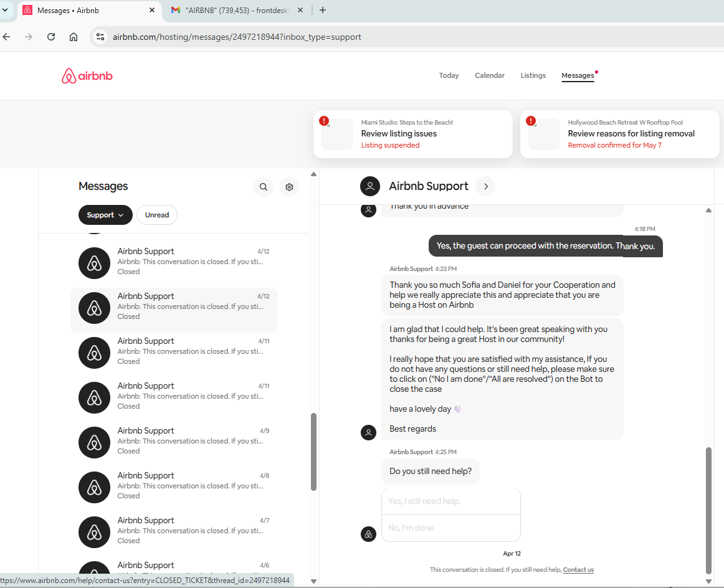The width and height of the screenshot is (724, 588).
Task: Open the 4/9 Airbnb Support conversation
Action: [x=174, y=442]
